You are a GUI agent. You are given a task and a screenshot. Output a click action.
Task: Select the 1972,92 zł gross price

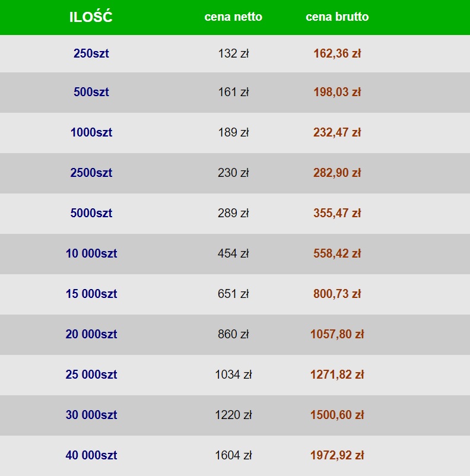point(337,456)
